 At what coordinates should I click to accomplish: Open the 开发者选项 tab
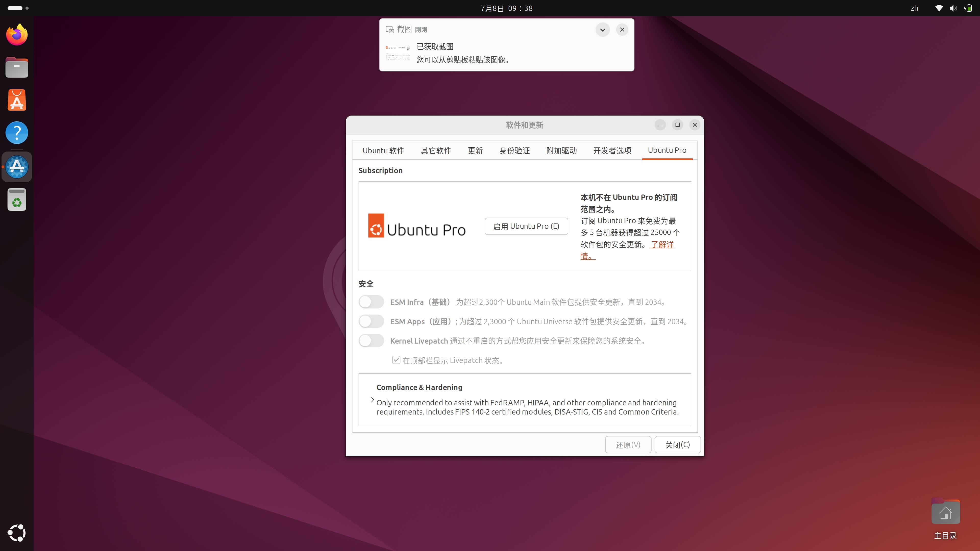[x=612, y=151]
